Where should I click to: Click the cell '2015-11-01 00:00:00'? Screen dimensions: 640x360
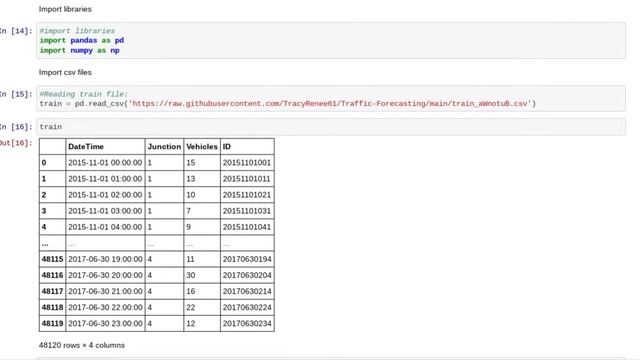tap(105, 162)
